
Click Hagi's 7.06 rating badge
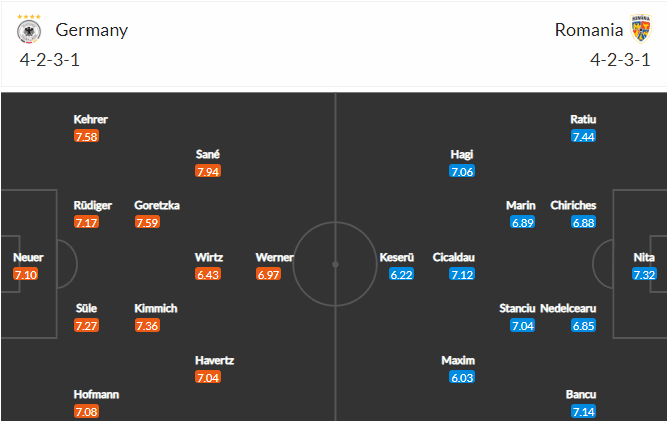(x=462, y=171)
